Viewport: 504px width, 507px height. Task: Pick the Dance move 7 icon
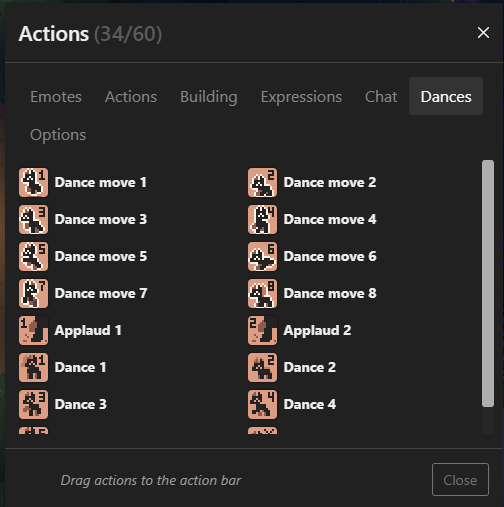pyautogui.click(x=33, y=293)
